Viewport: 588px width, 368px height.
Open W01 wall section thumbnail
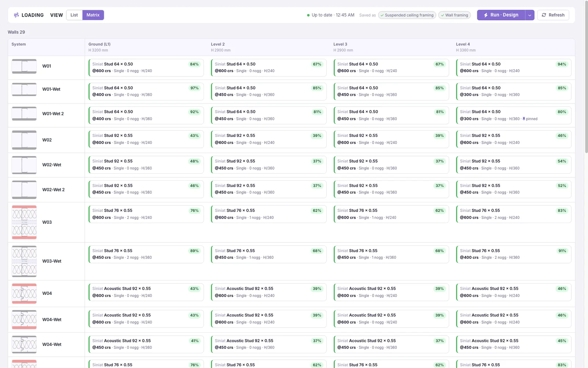coord(24,66)
